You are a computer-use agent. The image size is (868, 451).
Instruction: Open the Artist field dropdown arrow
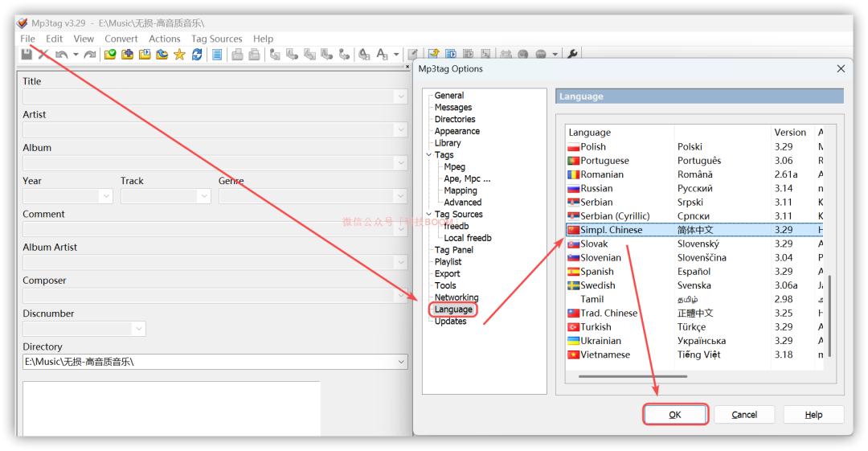[x=401, y=129]
